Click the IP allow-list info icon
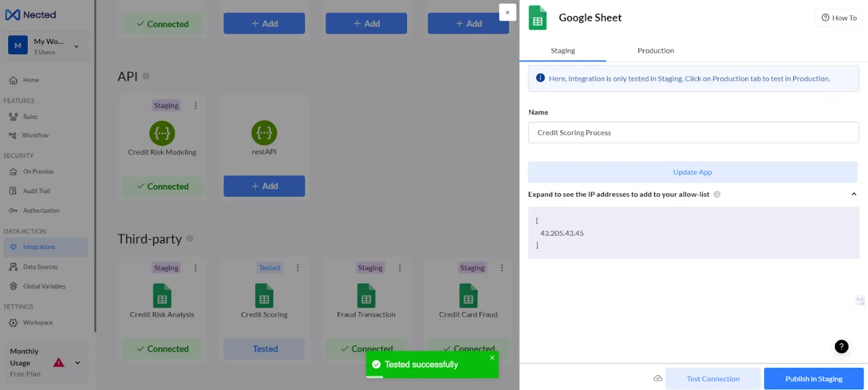The height and width of the screenshot is (390, 868). pos(717,194)
